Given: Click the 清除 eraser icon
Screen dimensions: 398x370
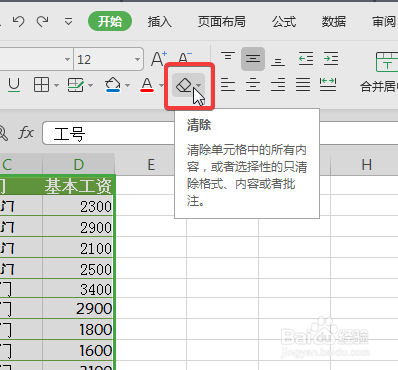Looking at the screenshot, I should coord(184,85).
